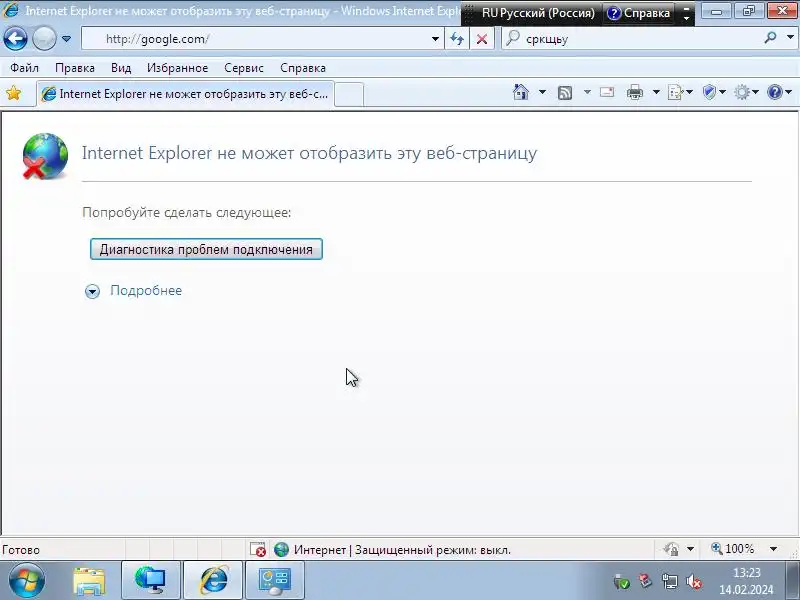Open recent pages dropdown next to Forward
The height and width of the screenshot is (600, 800).
pos(66,39)
